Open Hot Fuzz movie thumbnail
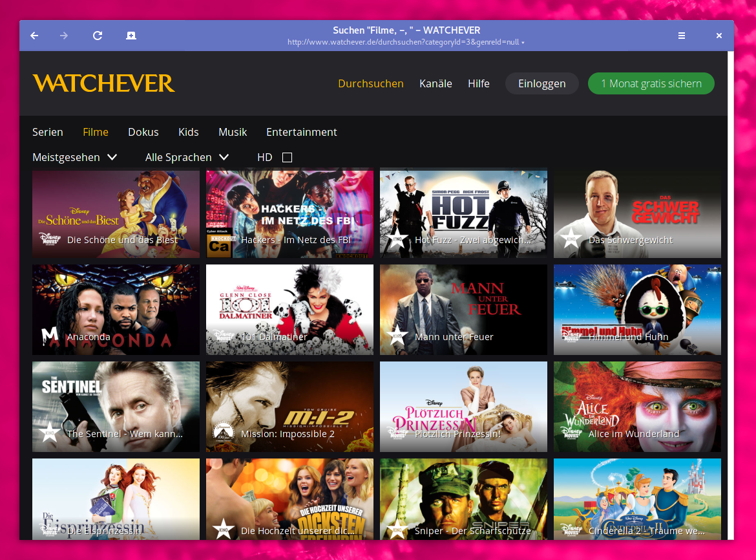This screenshot has height=560, width=756. (x=463, y=213)
